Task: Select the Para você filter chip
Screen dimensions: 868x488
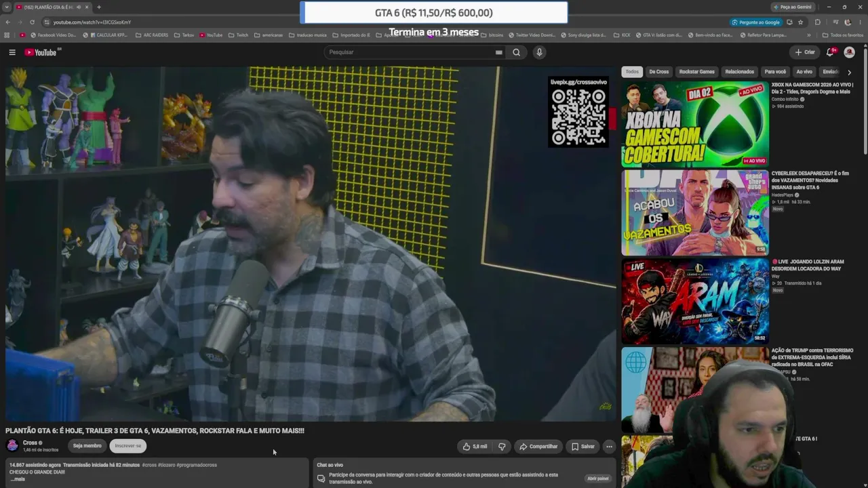Action: (x=775, y=72)
